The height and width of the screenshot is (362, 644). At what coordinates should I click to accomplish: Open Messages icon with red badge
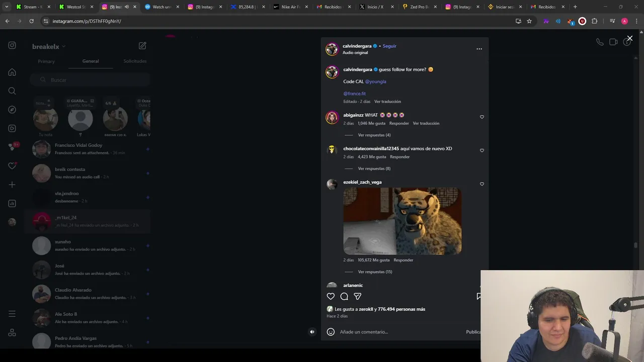click(x=12, y=147)
